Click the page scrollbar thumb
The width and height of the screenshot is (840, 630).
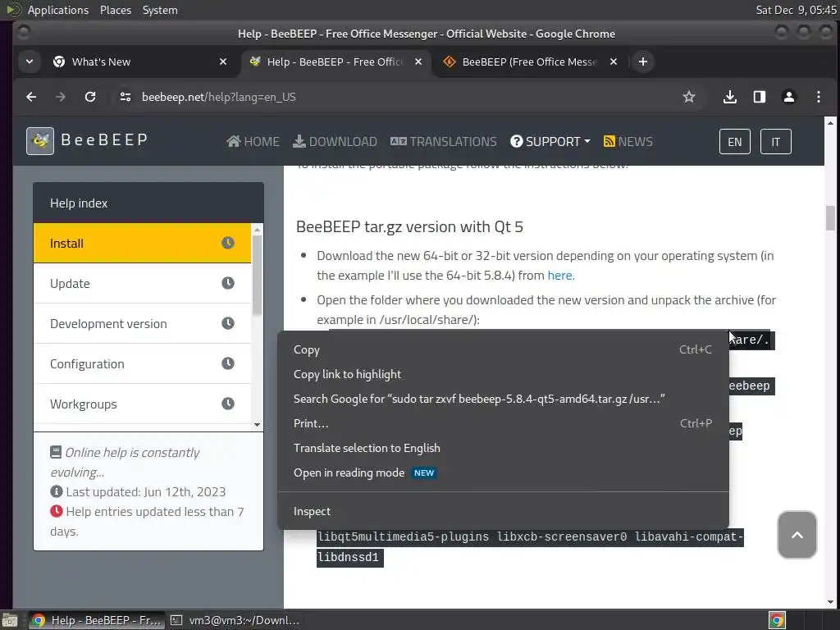point(830,218)
